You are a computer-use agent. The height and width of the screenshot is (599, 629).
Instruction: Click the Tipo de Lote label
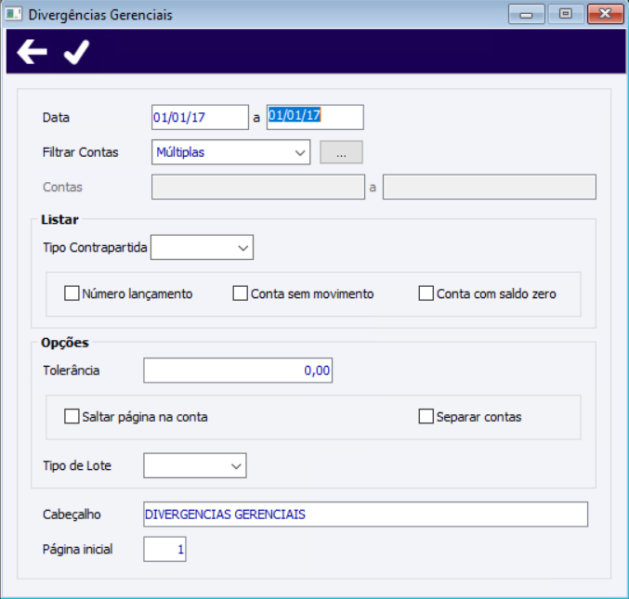(x=77, y=466)
